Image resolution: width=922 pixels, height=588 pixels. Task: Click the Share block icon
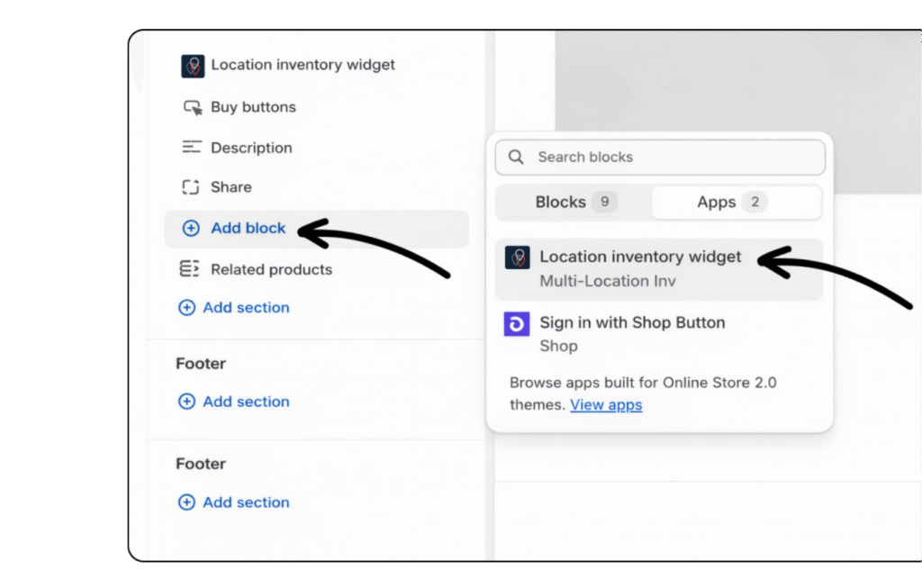190,187
